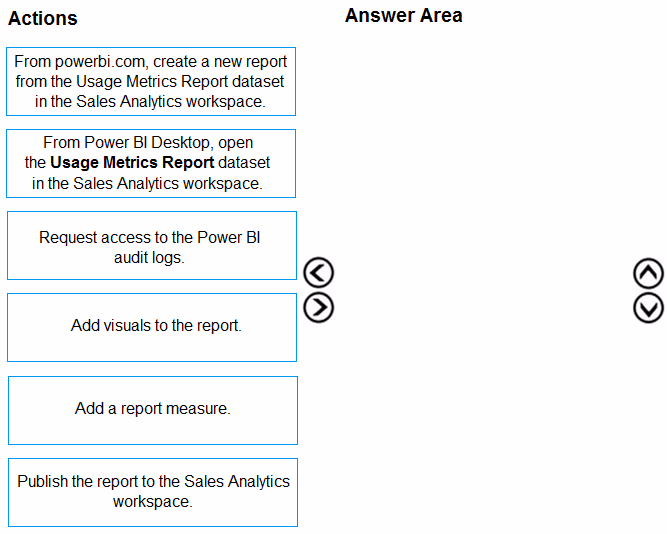
Task: Click 'From Power BI Desktop, open' text line
Action: 148,143
